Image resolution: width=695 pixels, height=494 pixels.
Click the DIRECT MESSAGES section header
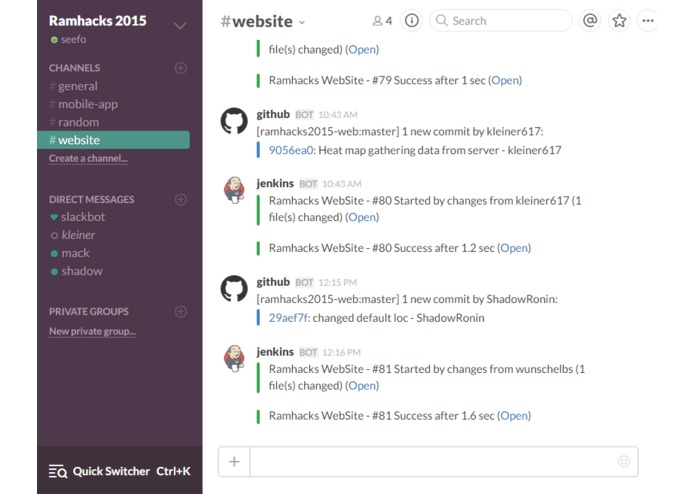(x=91, y=199)
